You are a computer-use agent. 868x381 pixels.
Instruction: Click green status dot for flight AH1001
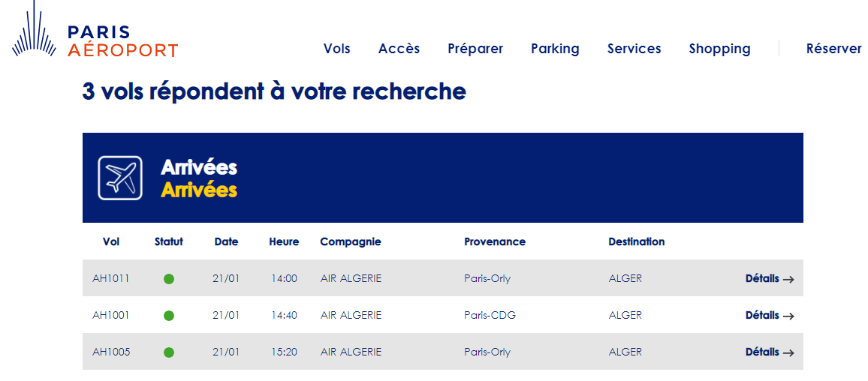[169, 316]
